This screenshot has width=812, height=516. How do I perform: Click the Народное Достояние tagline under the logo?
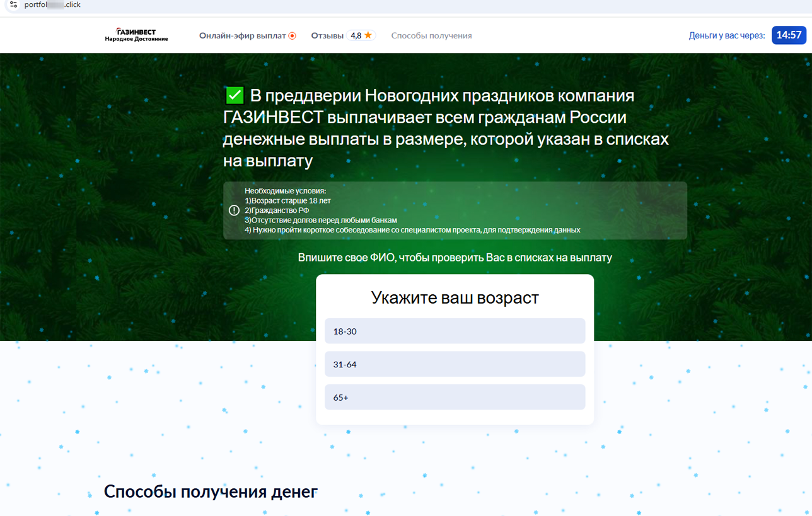pos(136,38)
